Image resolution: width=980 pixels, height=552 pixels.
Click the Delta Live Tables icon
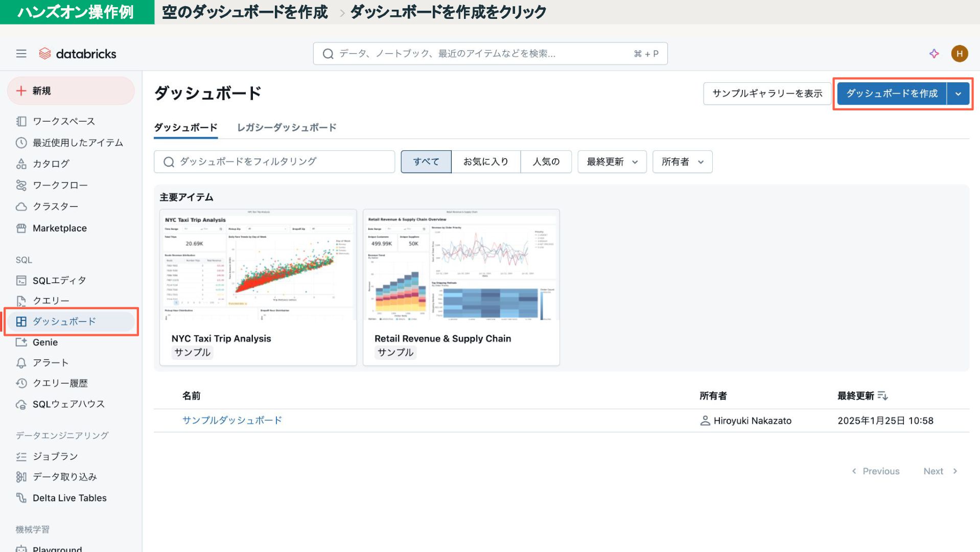pos(21,498)
